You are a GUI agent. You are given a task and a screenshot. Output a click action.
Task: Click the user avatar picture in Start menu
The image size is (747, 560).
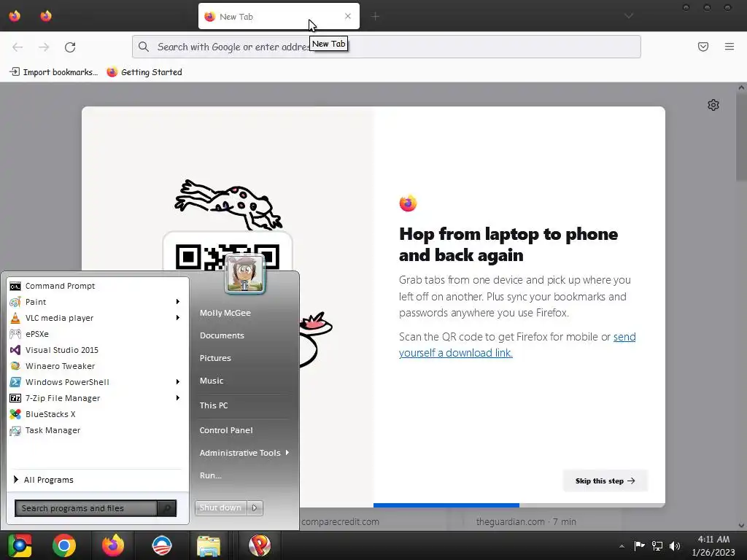245,274
